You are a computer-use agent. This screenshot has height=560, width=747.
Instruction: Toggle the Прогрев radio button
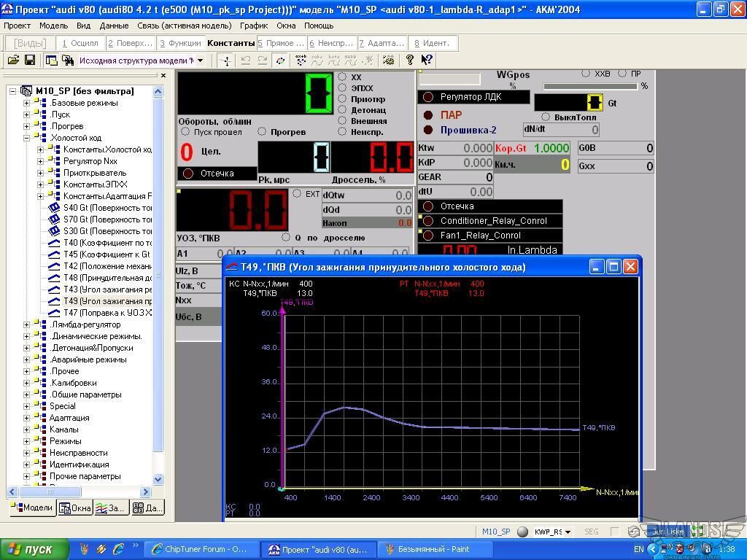point(262,132)
